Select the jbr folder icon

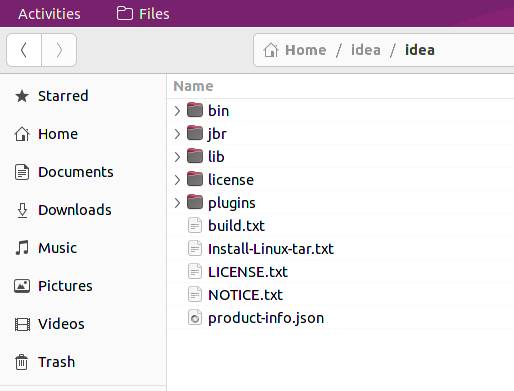point(195,133)
